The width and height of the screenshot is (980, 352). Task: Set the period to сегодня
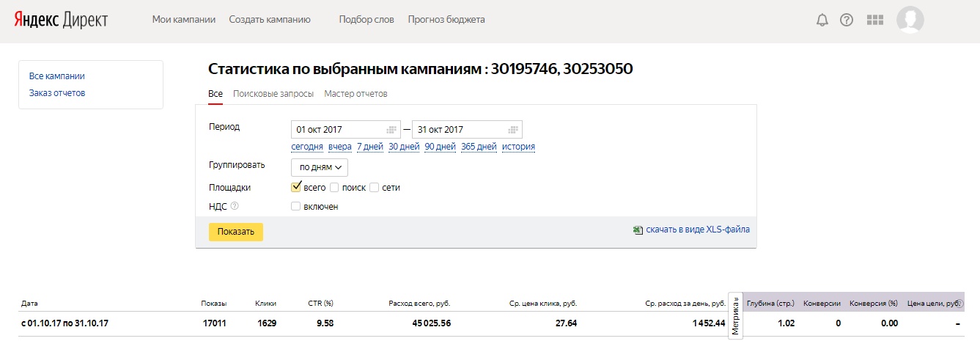pyautogui.click(x=307, y=147)
